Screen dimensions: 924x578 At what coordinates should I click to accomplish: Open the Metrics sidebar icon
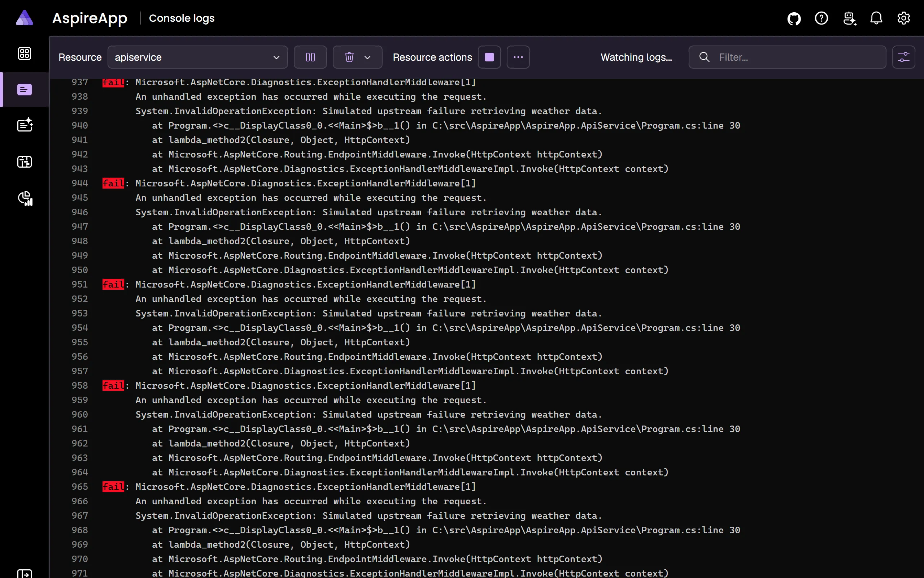tap(25, 198)
